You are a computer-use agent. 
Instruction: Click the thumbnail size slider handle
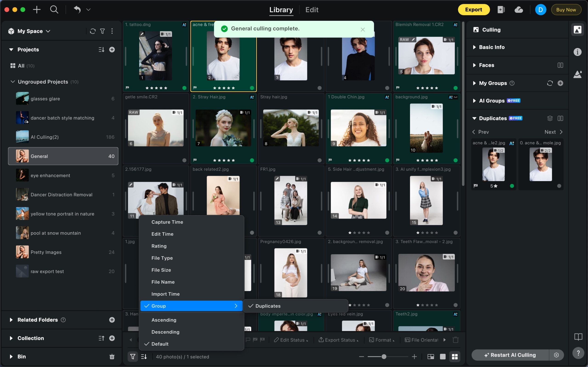(x=384, y=357)
